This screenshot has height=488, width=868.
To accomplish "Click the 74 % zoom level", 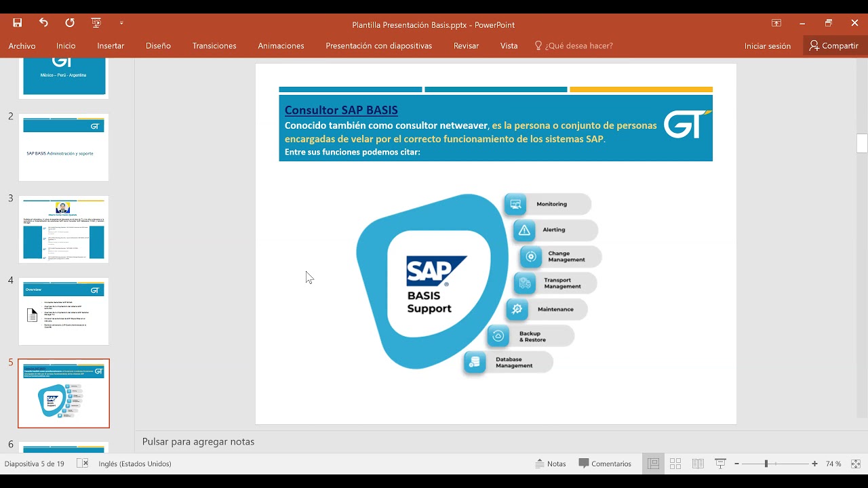I will (833, 464).
